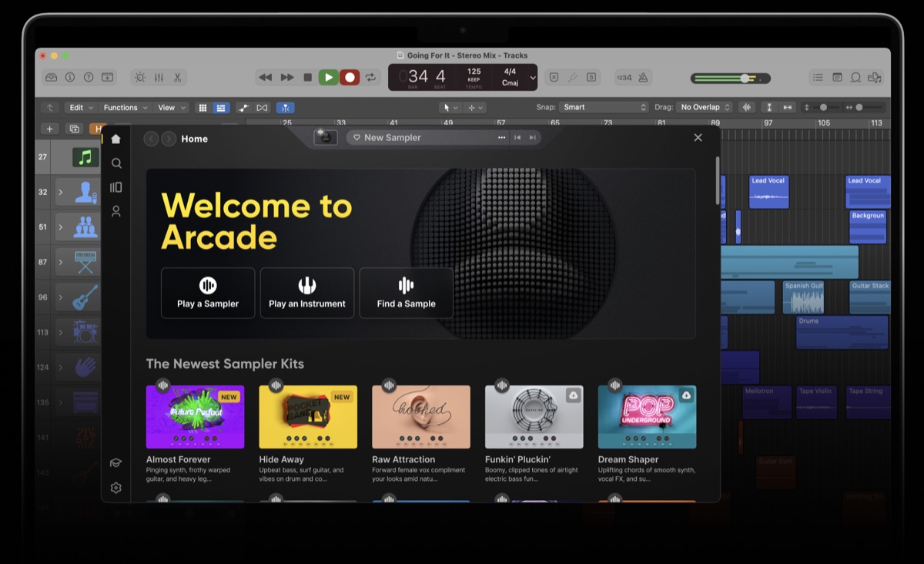Expand track 87 keyboard stack

click(61, 262)
